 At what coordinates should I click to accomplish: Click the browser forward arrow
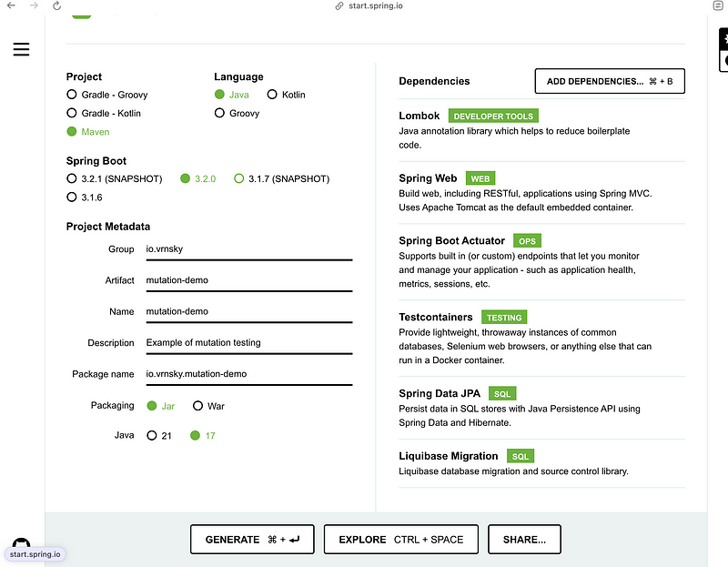coord(34,5)
